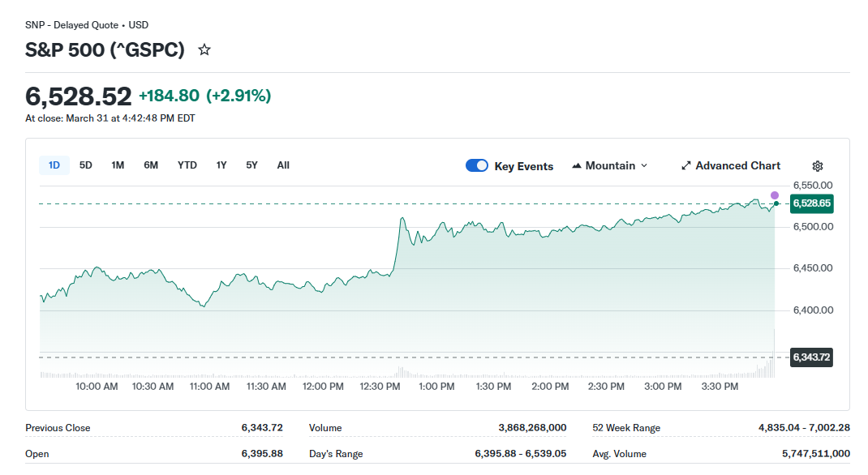Image resolution: width=868 pixels, height=475 pixels.
Task: Click the purple key event dot
Action: tap(775, 195)
